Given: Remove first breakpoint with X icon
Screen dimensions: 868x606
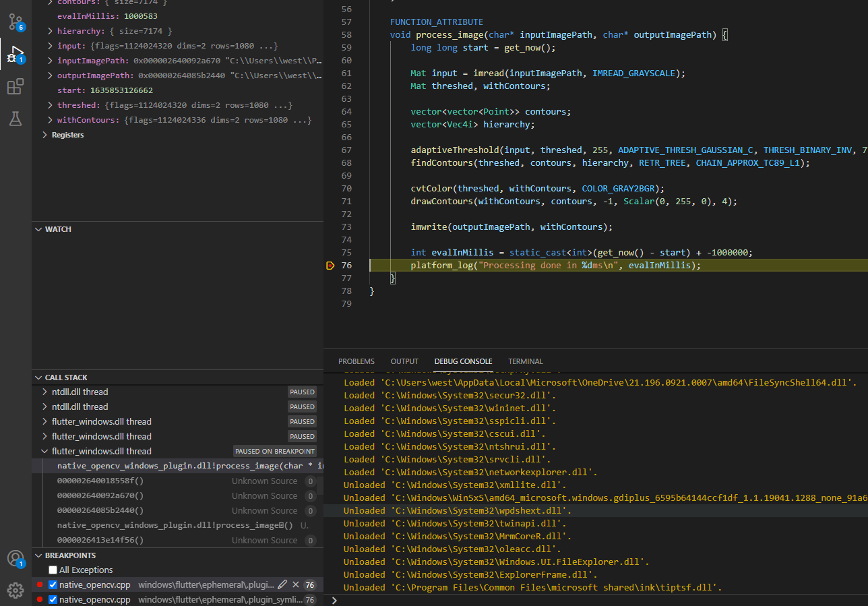Looking at the screenshot, I should coord(296,584).
